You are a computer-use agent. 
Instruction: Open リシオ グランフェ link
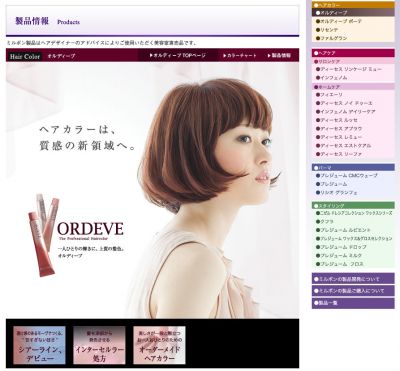(337, 192)
